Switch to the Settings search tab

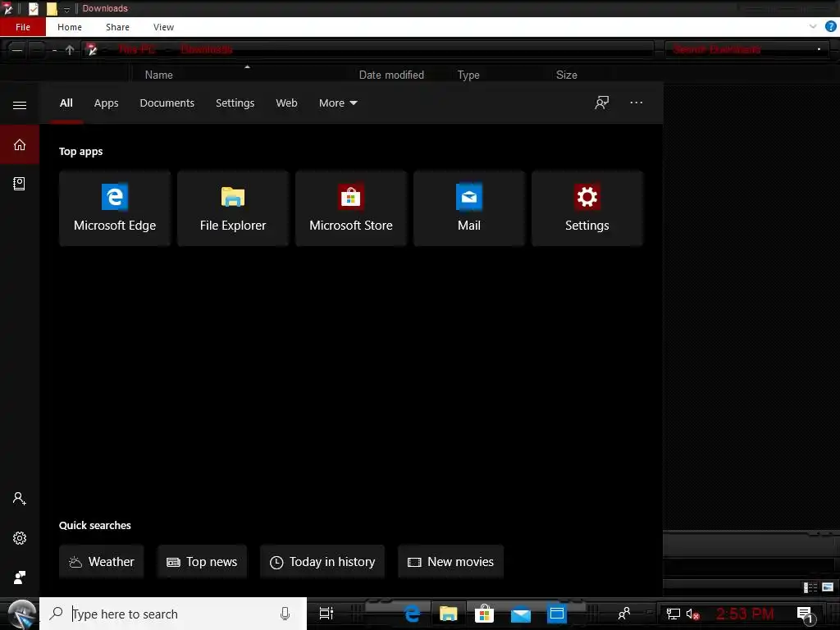point(235,103)
